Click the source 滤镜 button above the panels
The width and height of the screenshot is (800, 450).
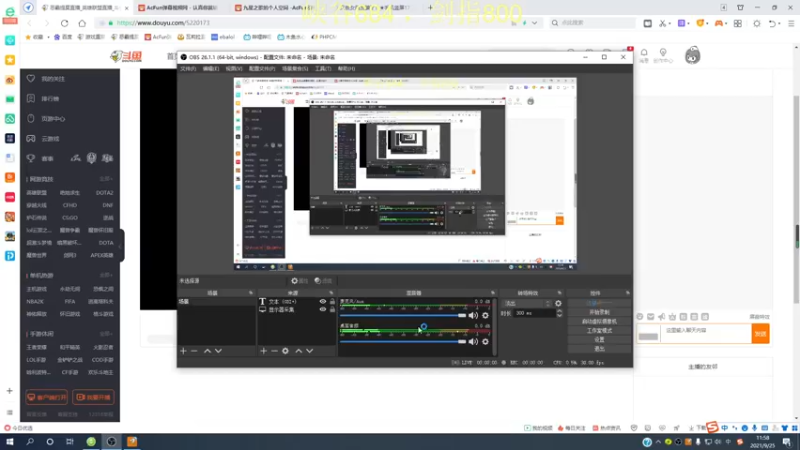click(323, 281)
